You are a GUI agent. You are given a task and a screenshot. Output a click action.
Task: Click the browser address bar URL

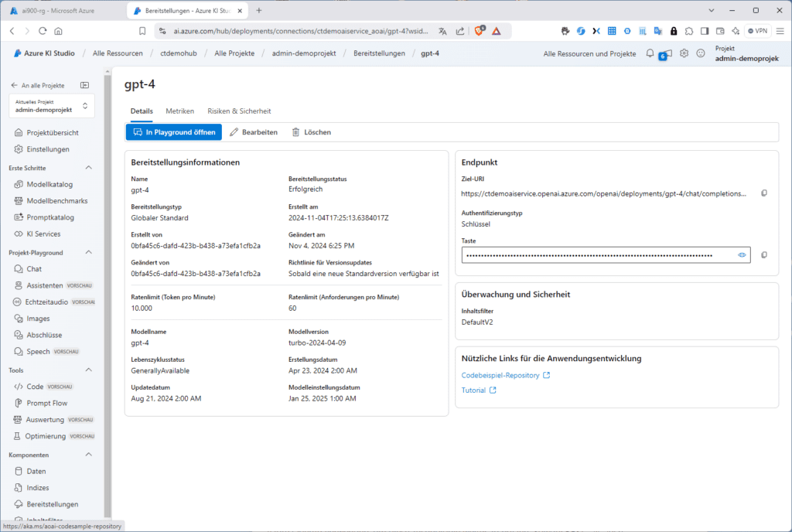pyautogui.click(x=301, y=31)
